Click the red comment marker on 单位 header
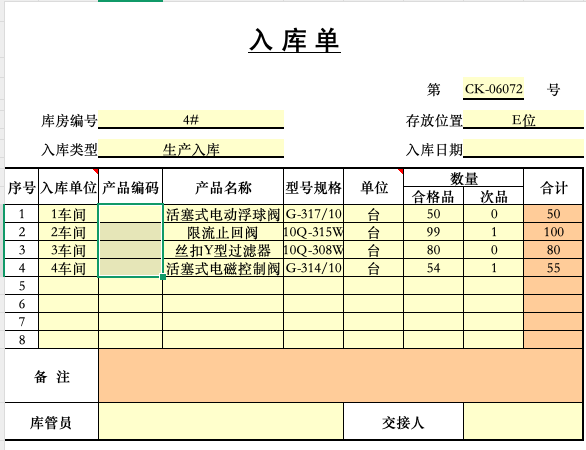The image size is (586, 450). (401, 171)
